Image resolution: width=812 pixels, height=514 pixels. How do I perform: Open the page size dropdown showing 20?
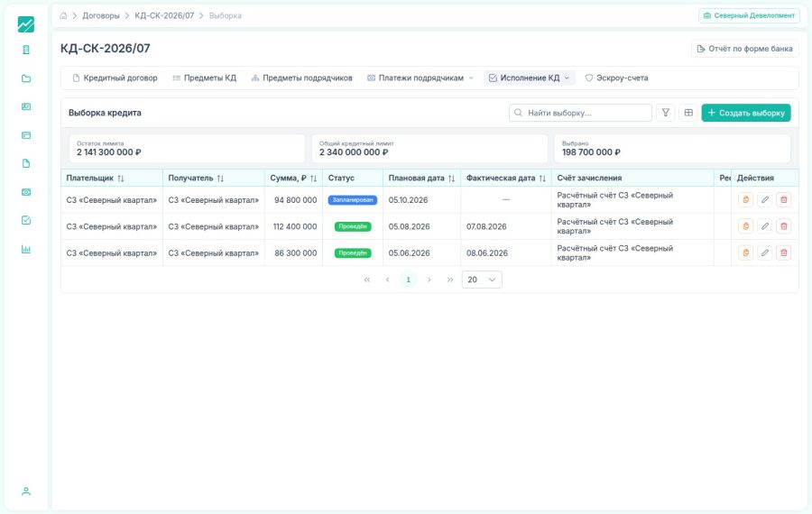click(482, 280)
